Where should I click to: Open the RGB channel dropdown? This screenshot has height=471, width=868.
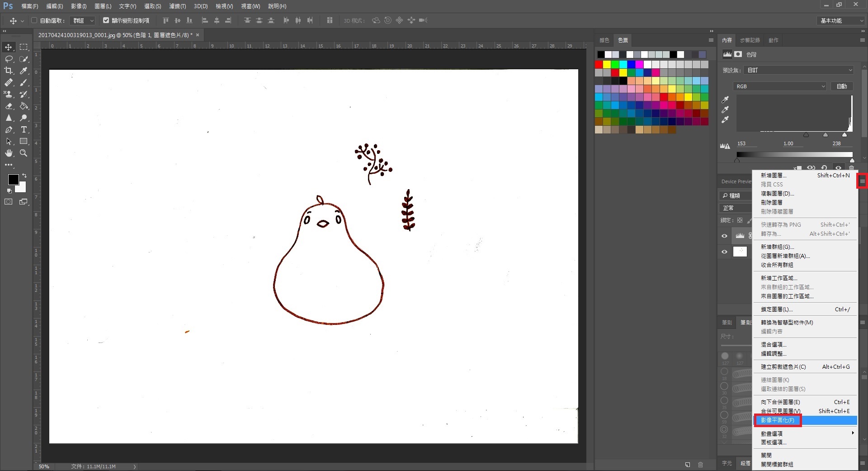[780, 86]
